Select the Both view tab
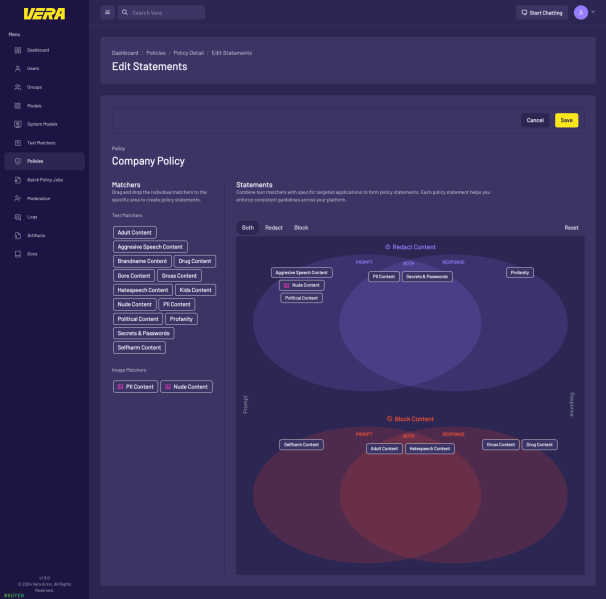Viewport: 606px width, 599px height. (x=247, y=228)
